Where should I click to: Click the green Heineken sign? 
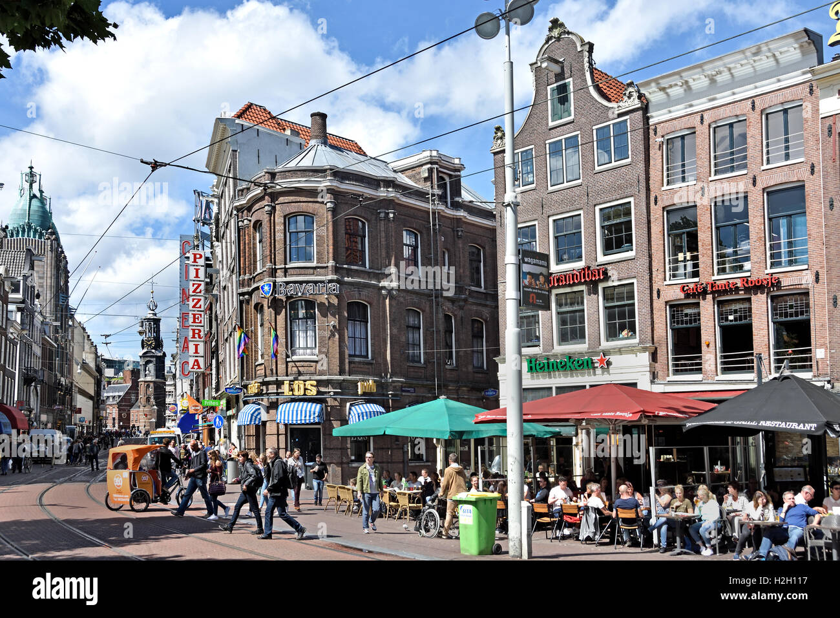click(x=560, y=364)
